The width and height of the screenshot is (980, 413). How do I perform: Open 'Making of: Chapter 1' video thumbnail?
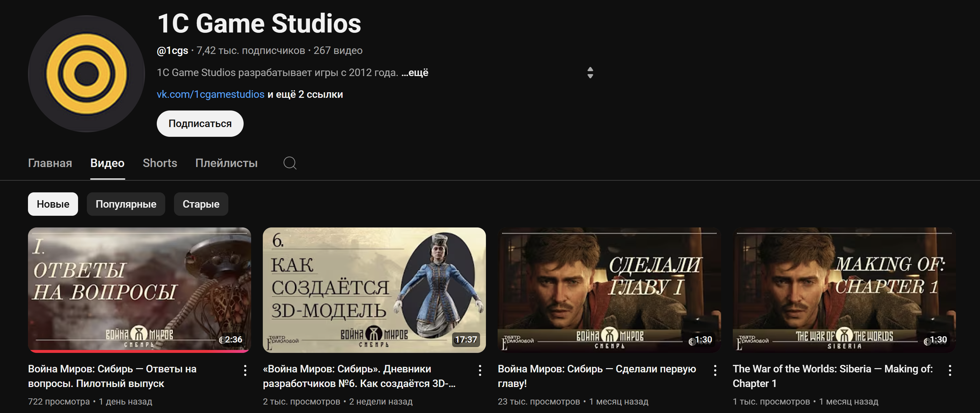844,290
